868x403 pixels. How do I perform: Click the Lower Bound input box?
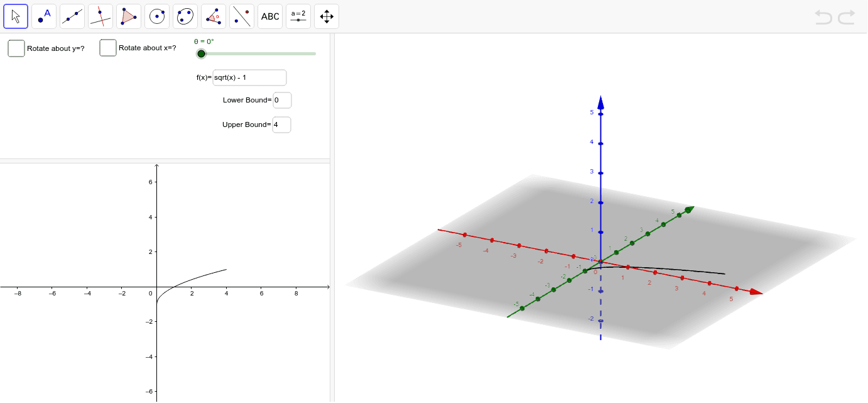[x=282, y=100]
